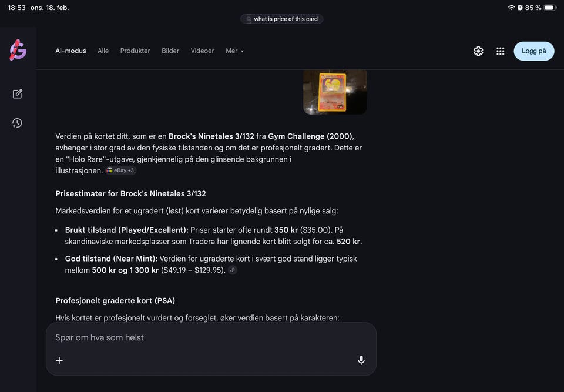
Task: Open the Produkter tab
Action: point(135,51)
